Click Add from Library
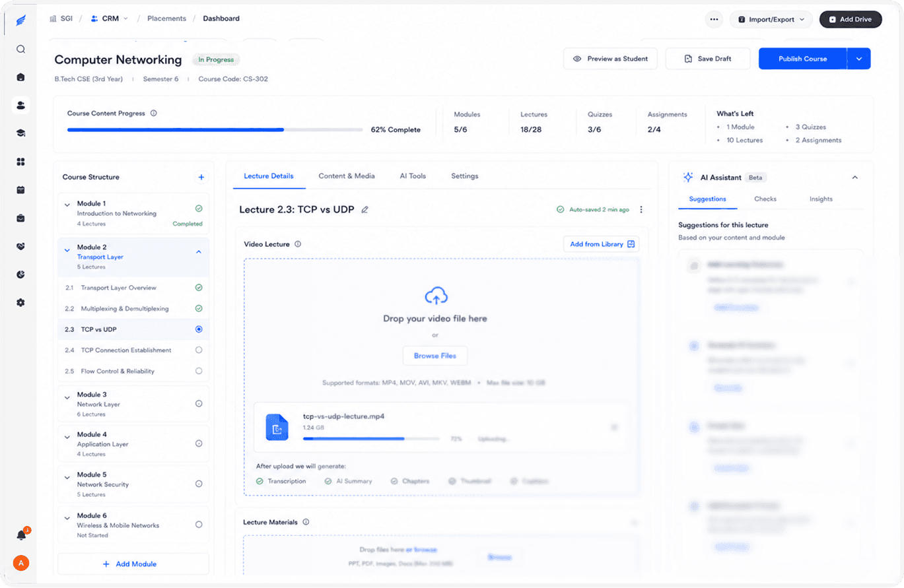Viewport: 904px width, 588px height. click(602, 244)
